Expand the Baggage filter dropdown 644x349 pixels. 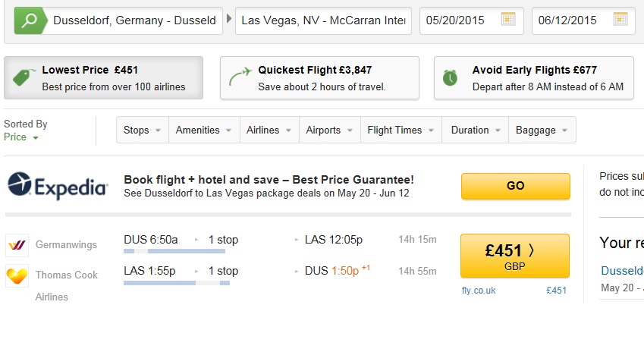pos(542,130)
